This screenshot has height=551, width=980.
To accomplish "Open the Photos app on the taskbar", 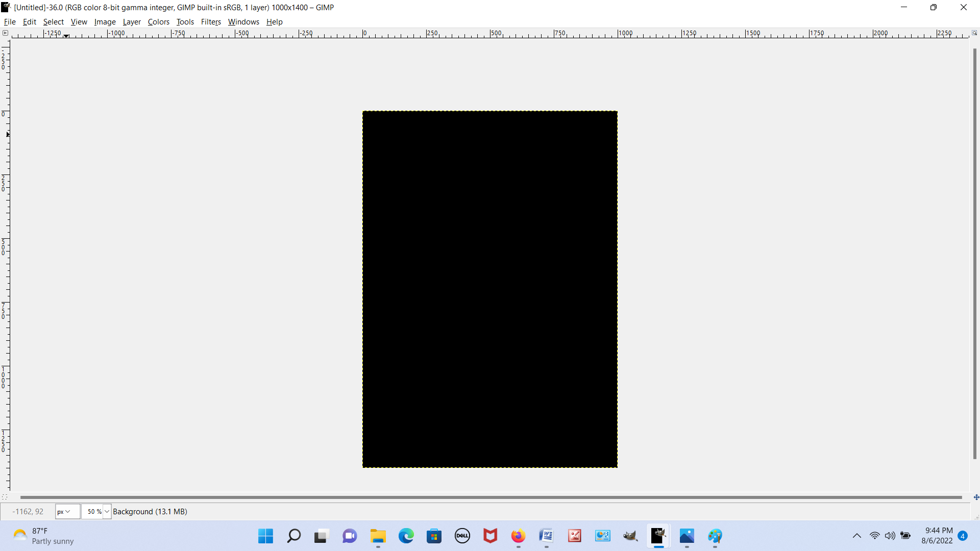I will click(687, 536).
